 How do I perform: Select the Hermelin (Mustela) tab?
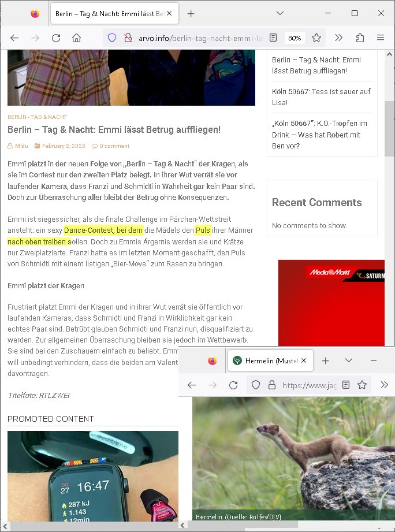[271, 360]
